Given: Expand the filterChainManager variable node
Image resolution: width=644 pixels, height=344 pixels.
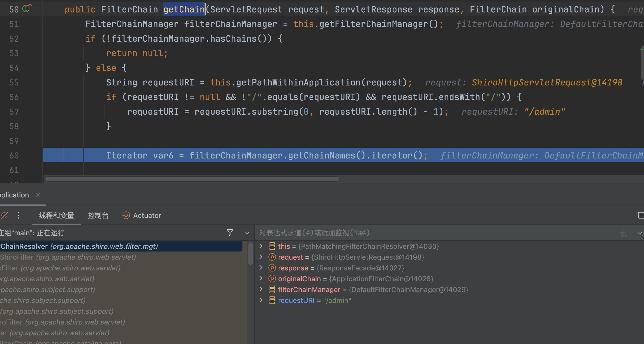Looking at the screenshot, I should coord(261,289).
